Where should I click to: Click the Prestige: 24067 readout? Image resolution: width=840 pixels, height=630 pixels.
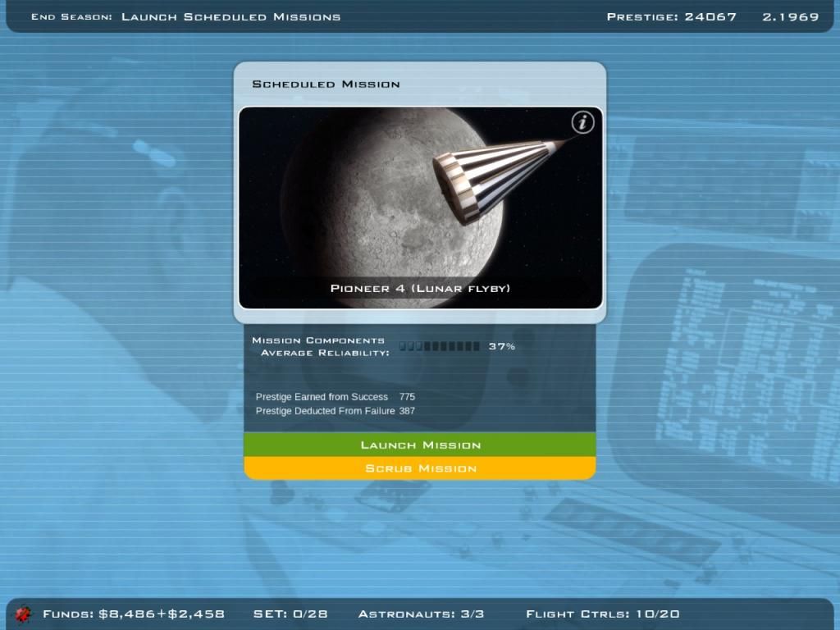[671, 17]
